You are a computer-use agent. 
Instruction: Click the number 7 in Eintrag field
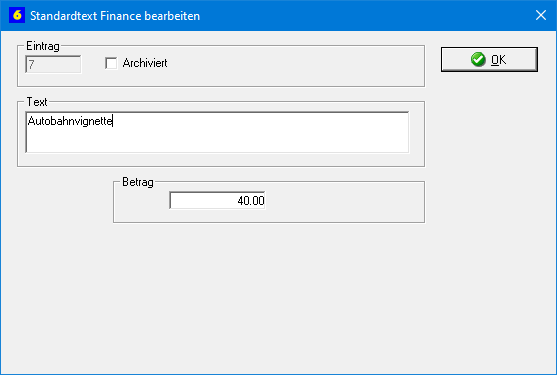[31, 65]
